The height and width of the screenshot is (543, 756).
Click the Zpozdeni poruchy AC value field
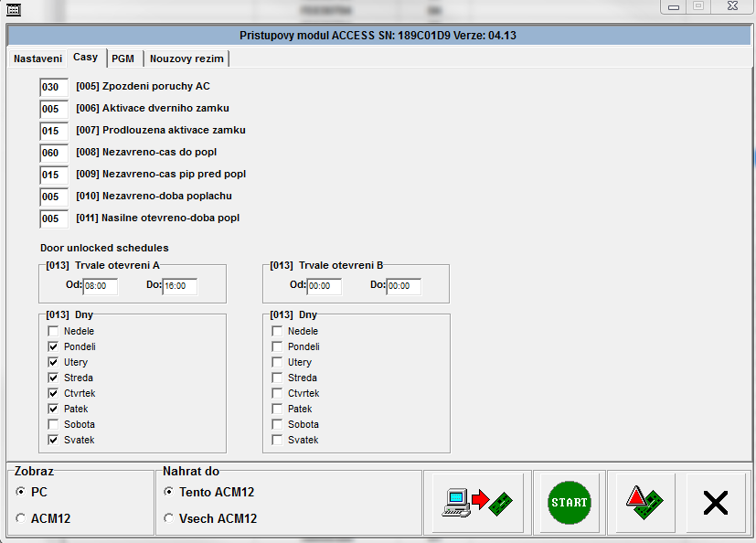[53, 87]
